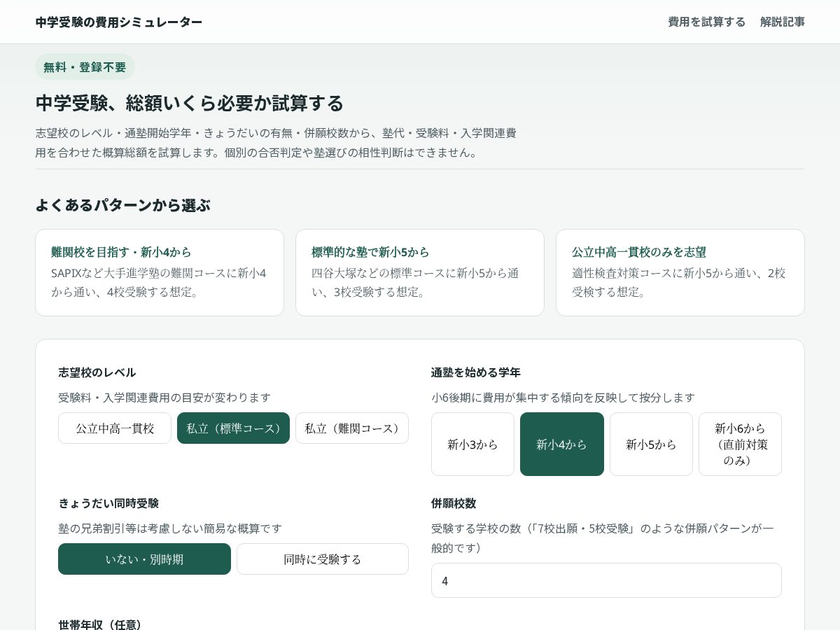Click the 併願校数 label
The width and height of the screenshot is (840, 630).
[454, 503]
